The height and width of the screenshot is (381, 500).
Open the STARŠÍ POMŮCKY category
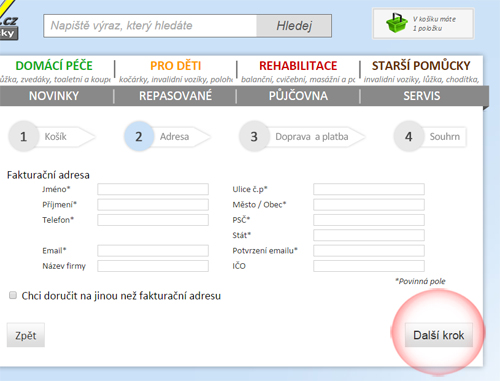(x=421, y=66)
